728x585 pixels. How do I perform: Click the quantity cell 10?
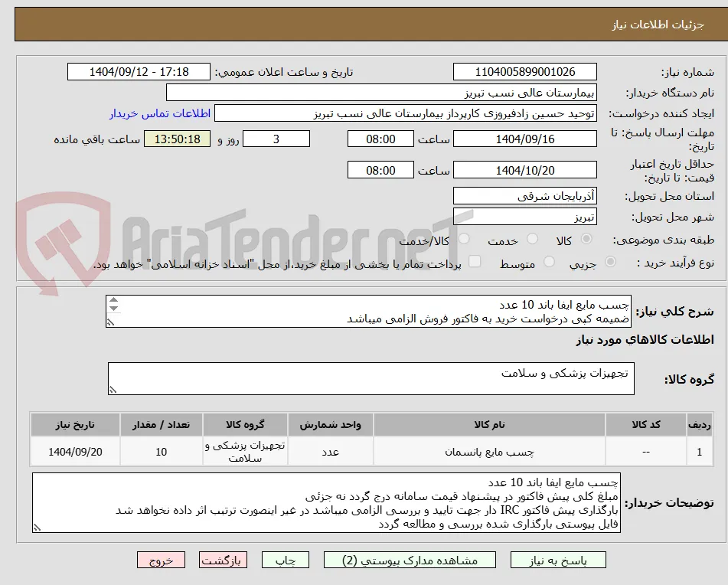161,452
